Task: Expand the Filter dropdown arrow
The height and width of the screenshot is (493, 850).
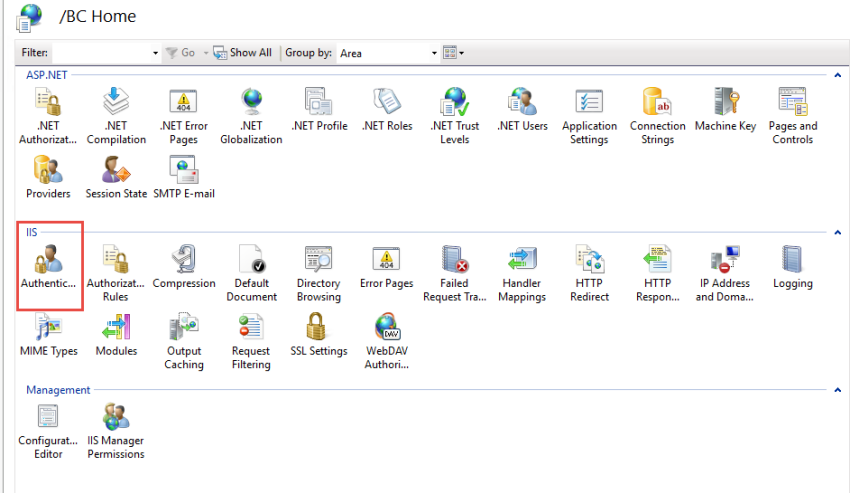Action: (155, 53)
